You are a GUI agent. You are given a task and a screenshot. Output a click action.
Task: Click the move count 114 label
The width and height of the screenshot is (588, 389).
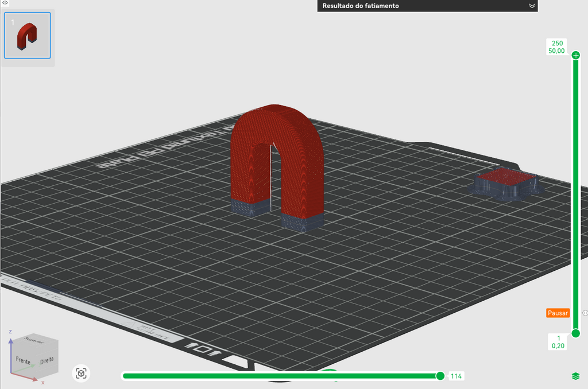coord(456,376)
